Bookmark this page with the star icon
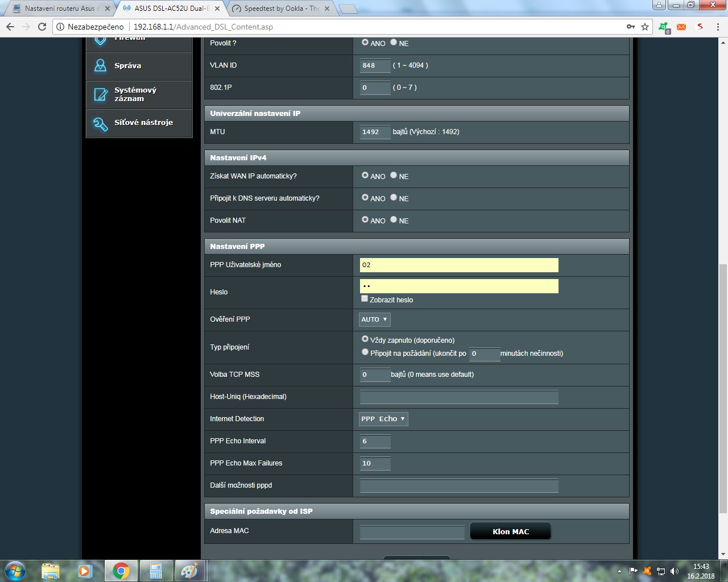Viewport: 728px width, 582px height. click(645, 27)
